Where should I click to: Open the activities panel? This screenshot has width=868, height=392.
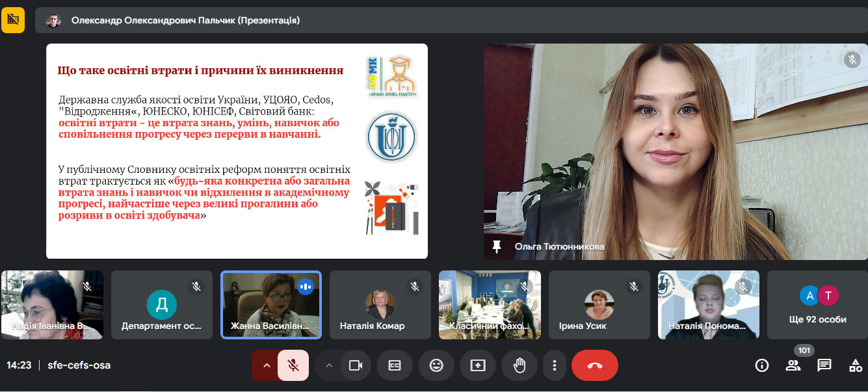click(856, 365)
